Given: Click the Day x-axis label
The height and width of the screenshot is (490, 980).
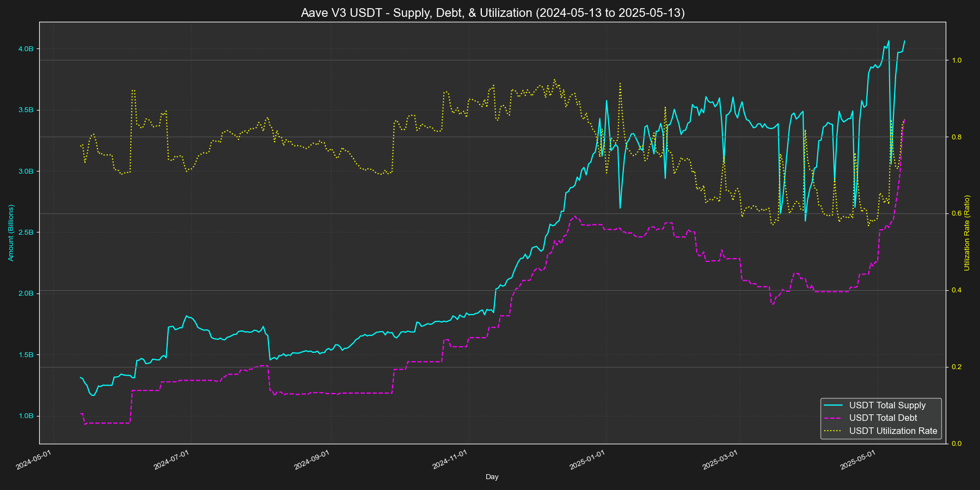Looking at the screenshot, I should point(492,477).
